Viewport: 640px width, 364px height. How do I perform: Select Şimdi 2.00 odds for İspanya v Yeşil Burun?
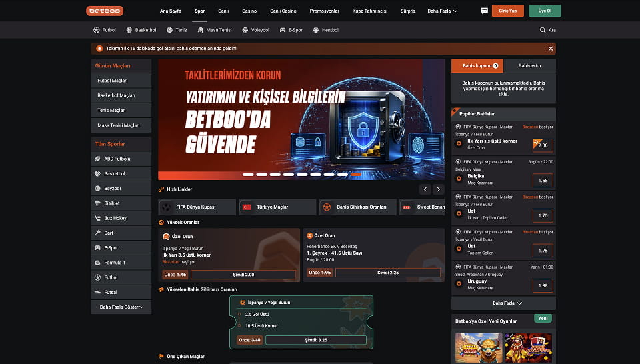point(243,275)
